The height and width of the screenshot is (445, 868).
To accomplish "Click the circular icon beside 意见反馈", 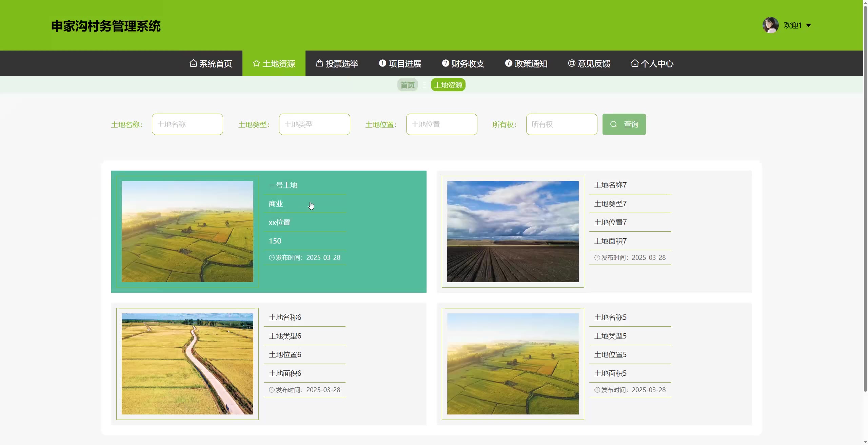I will click(572, 63).
